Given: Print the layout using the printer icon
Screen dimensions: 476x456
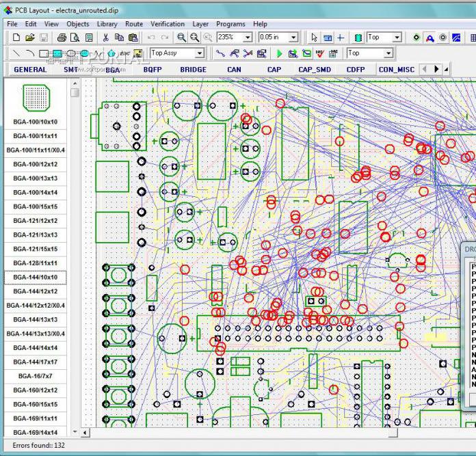Looking at the screenshot, I should [62, 38].
